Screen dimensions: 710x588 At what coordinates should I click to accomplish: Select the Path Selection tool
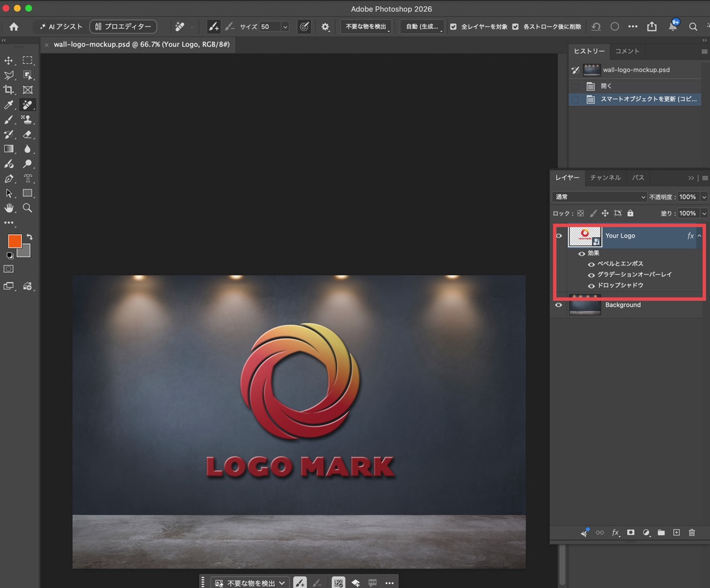pyautogui.click(x=9, y=193)
